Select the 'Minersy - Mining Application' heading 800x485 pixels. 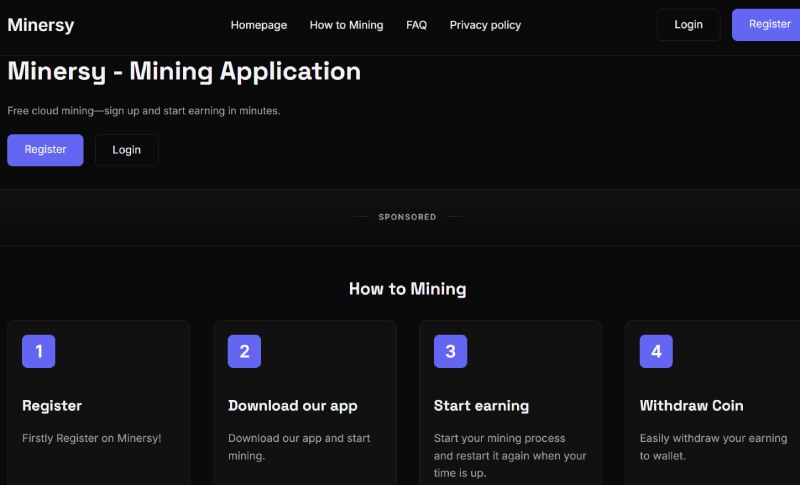tap(184, 71)
